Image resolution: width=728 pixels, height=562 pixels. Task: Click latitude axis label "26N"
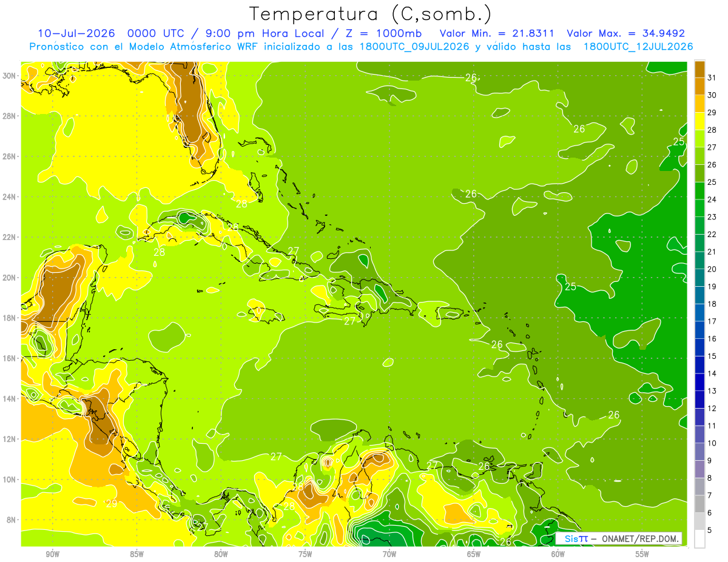click(x=9, y=156)
